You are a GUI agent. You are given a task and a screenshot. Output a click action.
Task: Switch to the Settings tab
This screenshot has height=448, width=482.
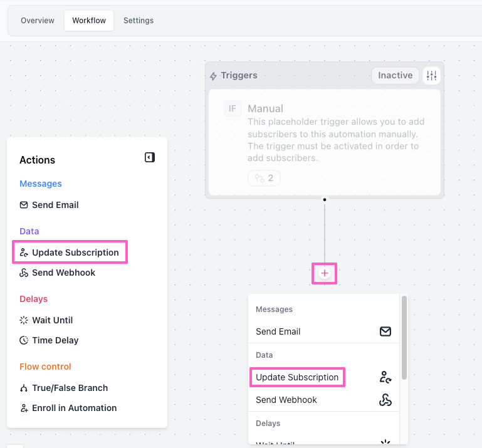(x=139, y=21)
